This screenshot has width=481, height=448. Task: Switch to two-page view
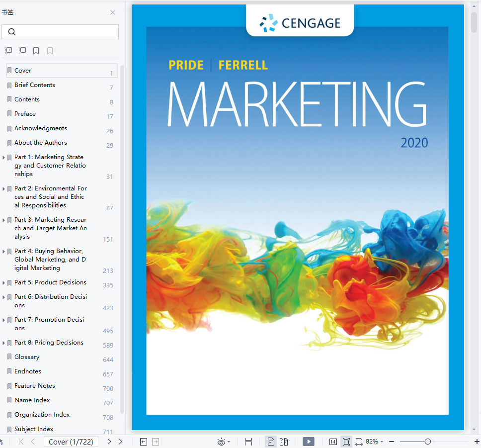point(284,442)
